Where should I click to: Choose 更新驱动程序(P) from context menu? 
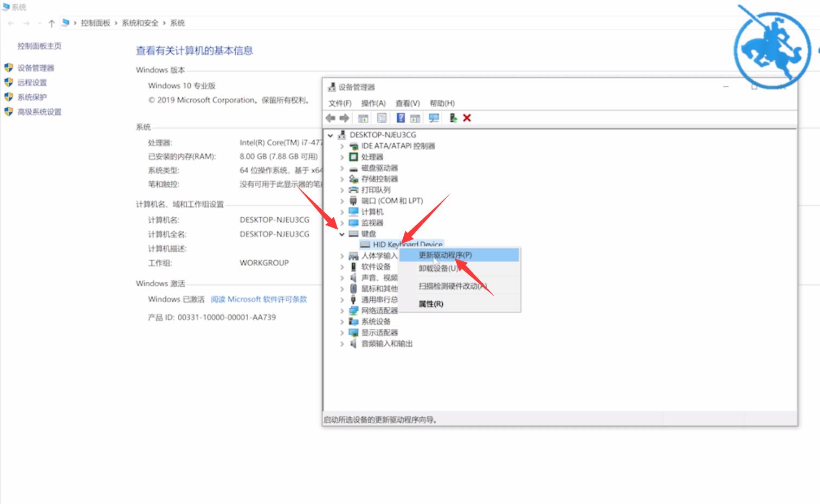pos(460,255)
